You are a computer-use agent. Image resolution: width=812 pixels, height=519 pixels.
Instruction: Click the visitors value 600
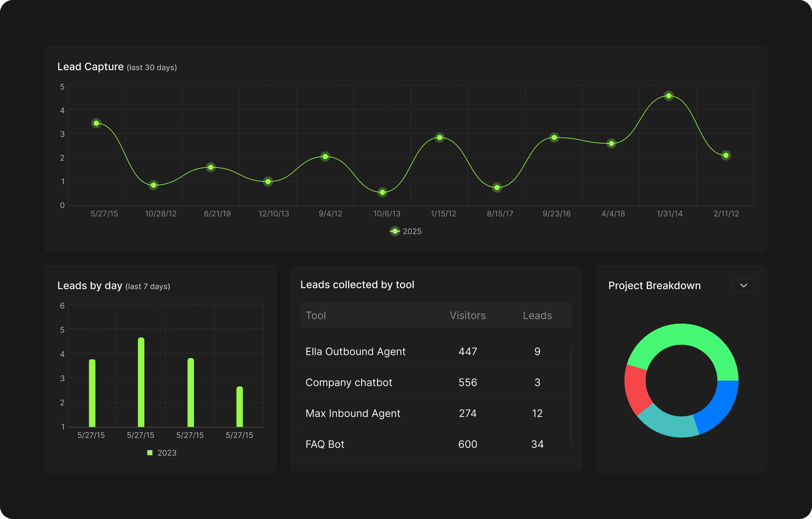pyautogui.click(x=468, y=444)
